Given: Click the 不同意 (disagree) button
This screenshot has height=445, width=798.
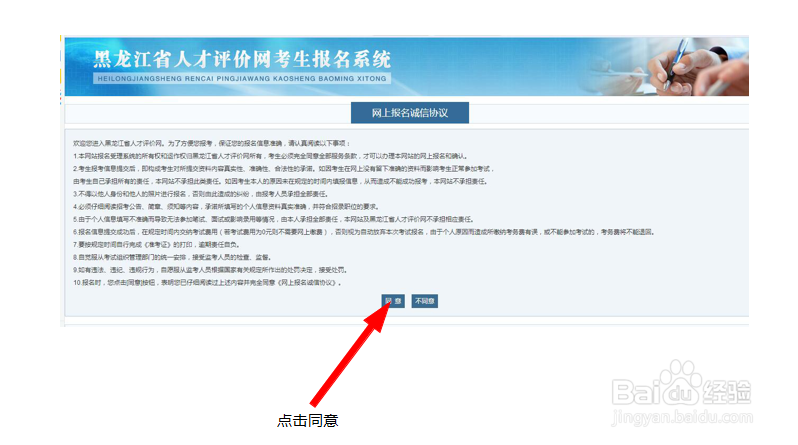Looking at the screenshot, I should click(x=424, y=301).
